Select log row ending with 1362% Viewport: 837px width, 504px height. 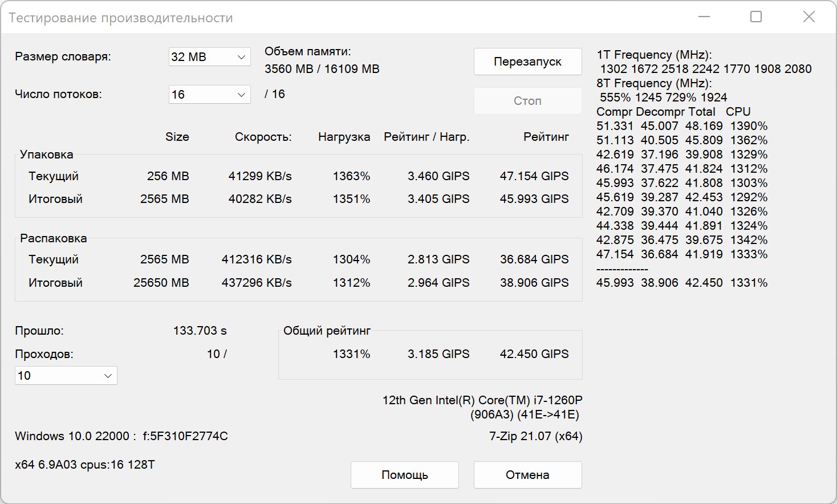pyautogui.click(x=682, y=140)
